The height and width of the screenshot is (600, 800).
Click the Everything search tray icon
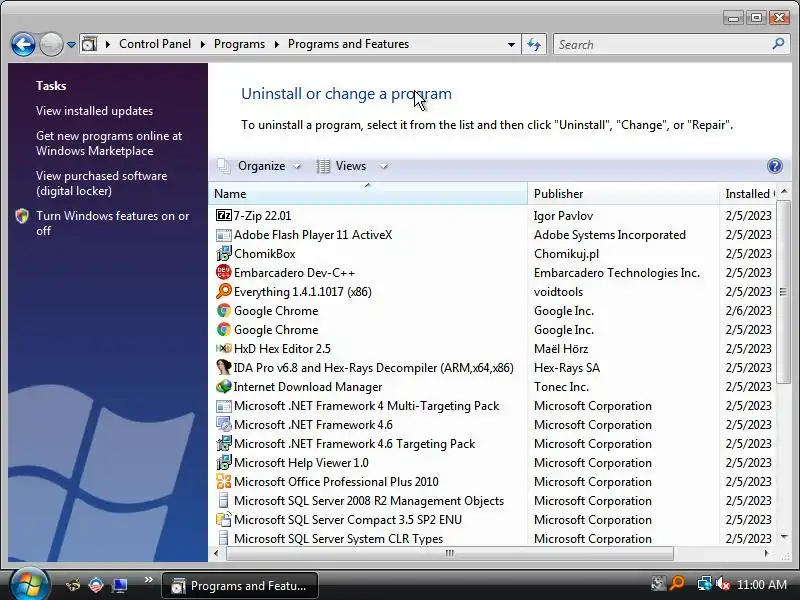tap(677, 584)
